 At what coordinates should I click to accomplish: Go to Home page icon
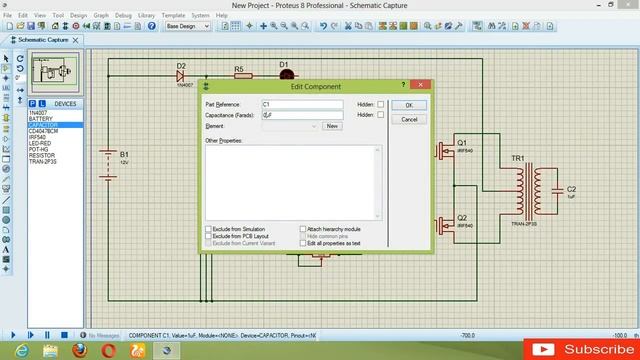[x=55, y=26]
